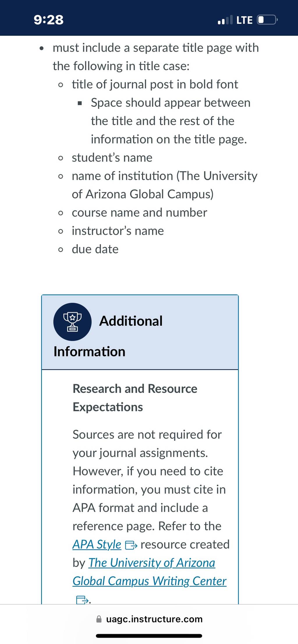Click external link icon below Writing Center
This screenshot has width=298, height=644.
tap(82, 600)
